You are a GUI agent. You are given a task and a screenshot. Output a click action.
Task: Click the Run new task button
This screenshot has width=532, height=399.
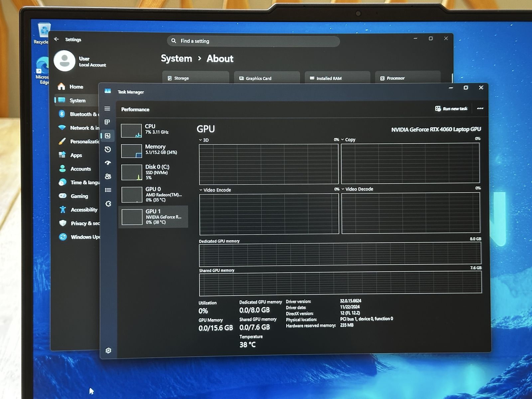tap(451, 109)
